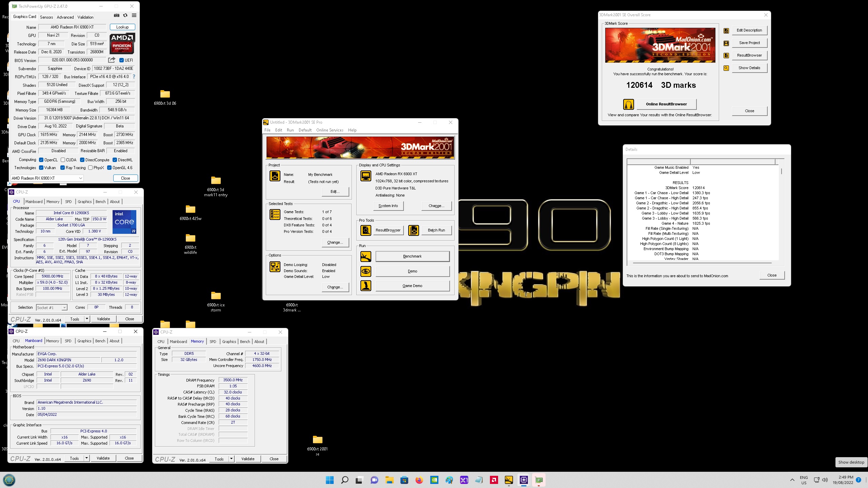Click the Selected Tests list icon
868x488 pixels.
click(275, 215)
